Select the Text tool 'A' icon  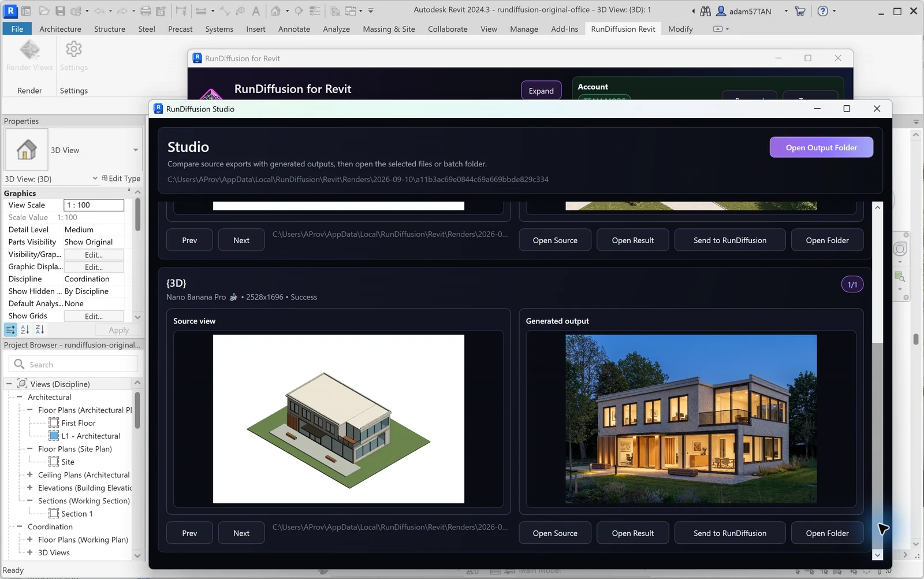256,10
